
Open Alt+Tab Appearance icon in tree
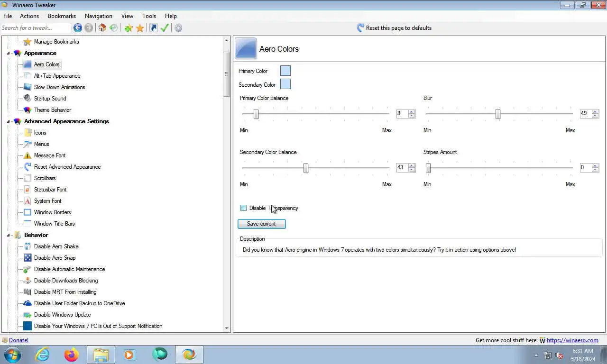tap(28, 76)
